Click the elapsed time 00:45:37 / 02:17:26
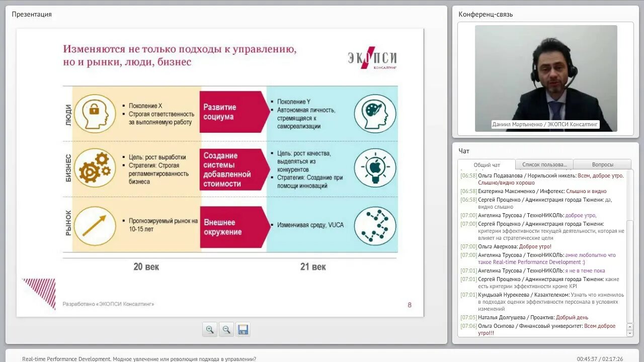Screen dimensions: 644x362 pyautogui.click(x=600, y=359)
